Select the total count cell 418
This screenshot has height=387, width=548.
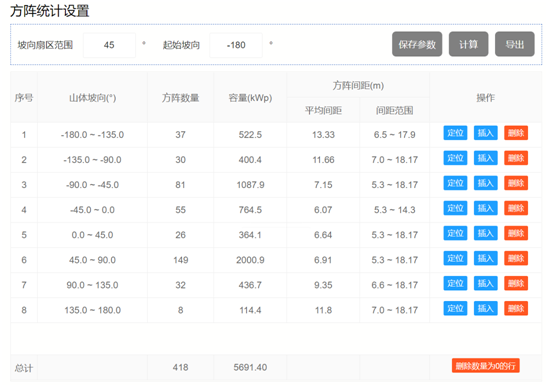pos(180,367)
